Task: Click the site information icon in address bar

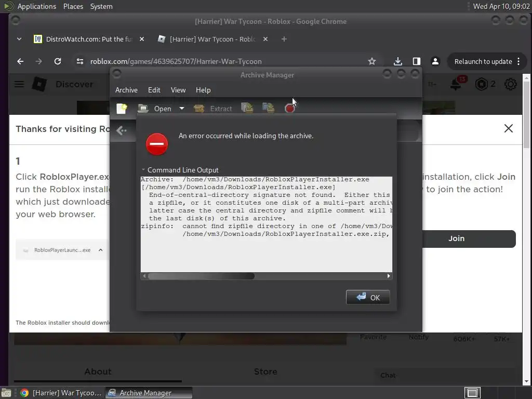Action: coord(80,61)
